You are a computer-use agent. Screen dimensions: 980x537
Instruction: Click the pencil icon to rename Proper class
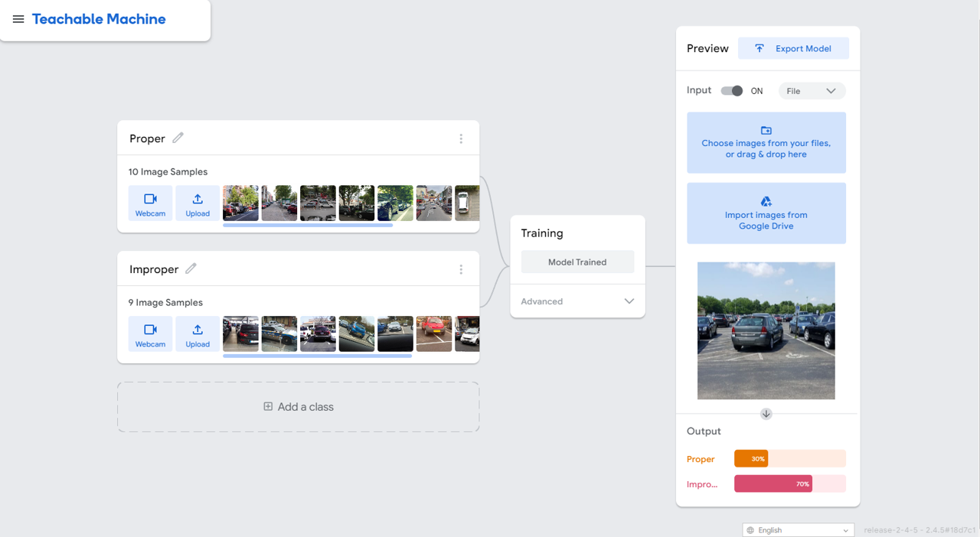178,138
